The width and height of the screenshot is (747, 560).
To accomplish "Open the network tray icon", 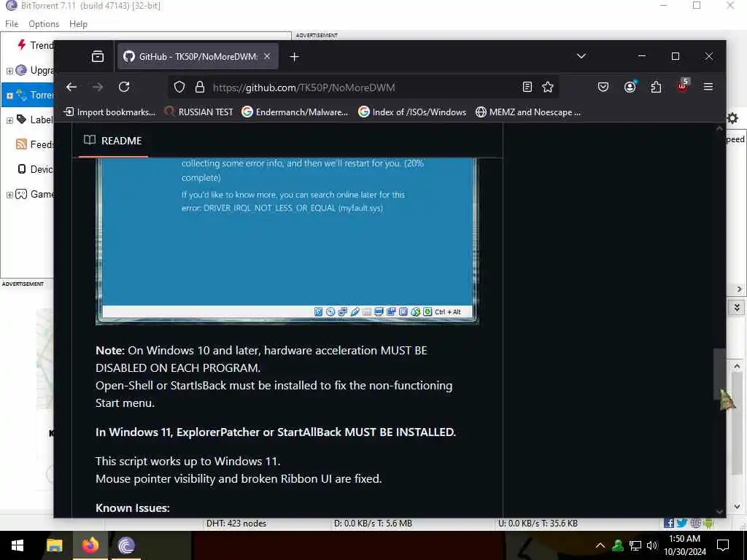I will [x=635, y=545].
